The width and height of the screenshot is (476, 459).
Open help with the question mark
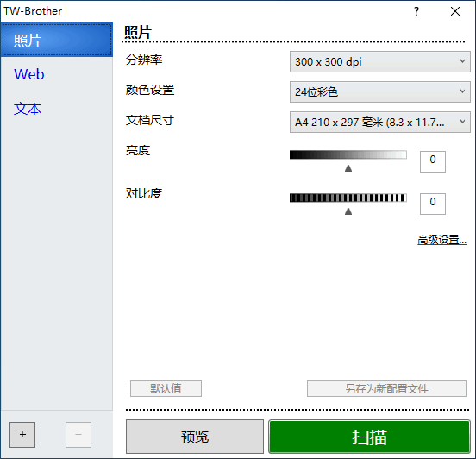point(416,11)
